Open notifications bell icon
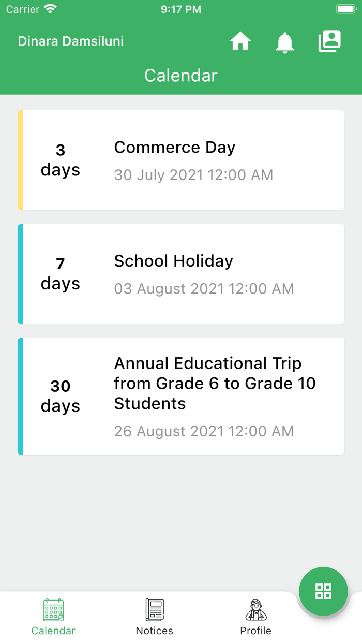 pyautogui.click(x=285, y=42)
